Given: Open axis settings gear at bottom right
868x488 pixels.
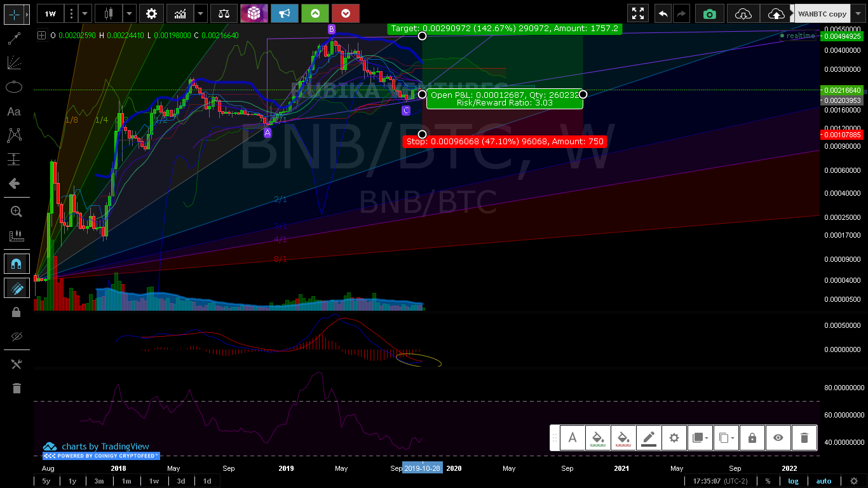Looking at the screenshot, I should click(x=854, y=481).
